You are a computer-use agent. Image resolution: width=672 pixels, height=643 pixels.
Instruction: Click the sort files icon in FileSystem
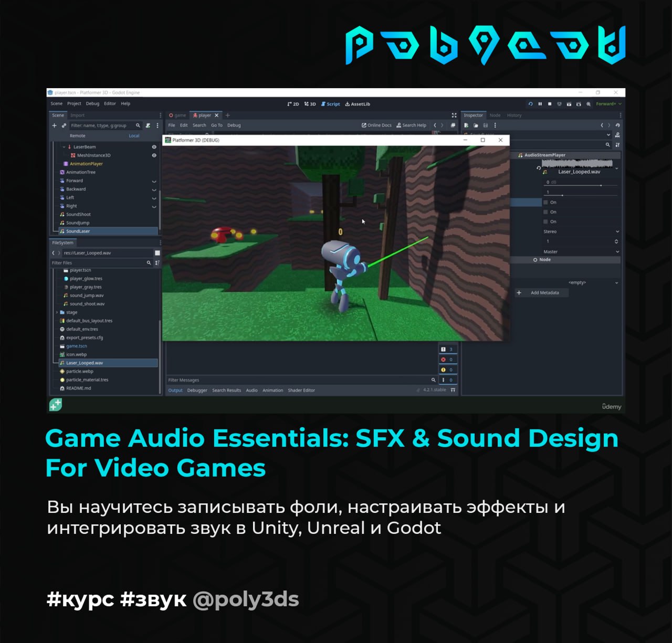tap(157, 263)
